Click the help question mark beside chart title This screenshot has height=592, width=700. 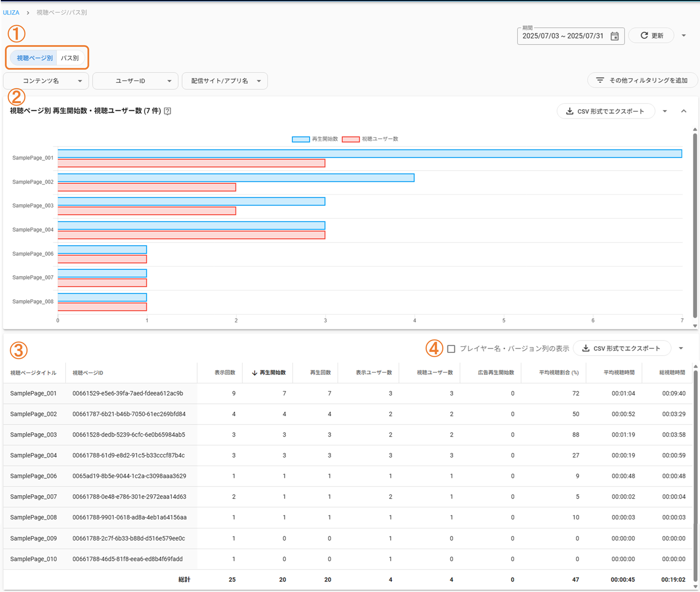point(168,111)
